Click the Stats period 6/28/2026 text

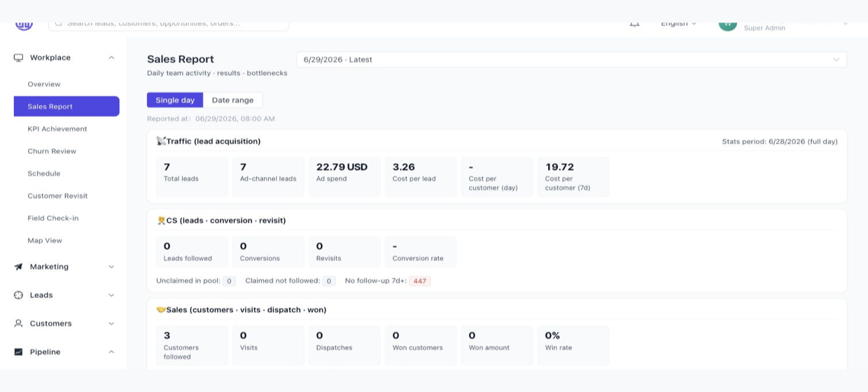coord(780,141)
